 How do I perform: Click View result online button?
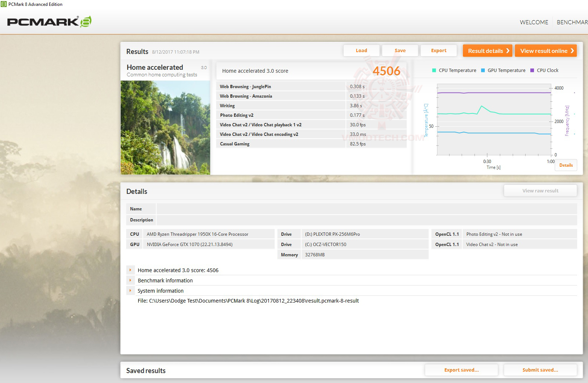pyautogui.click(x=546, y=51)
